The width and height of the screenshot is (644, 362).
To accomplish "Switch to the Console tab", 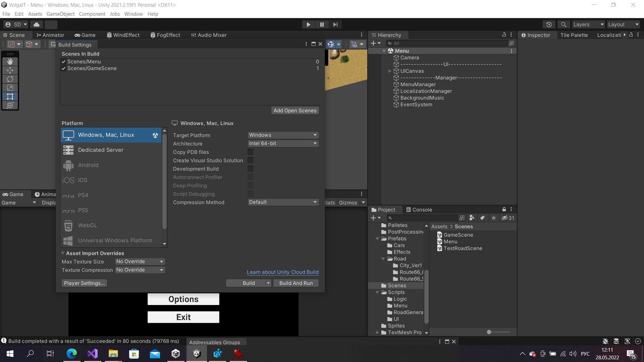I will click(x=419, y=210).
